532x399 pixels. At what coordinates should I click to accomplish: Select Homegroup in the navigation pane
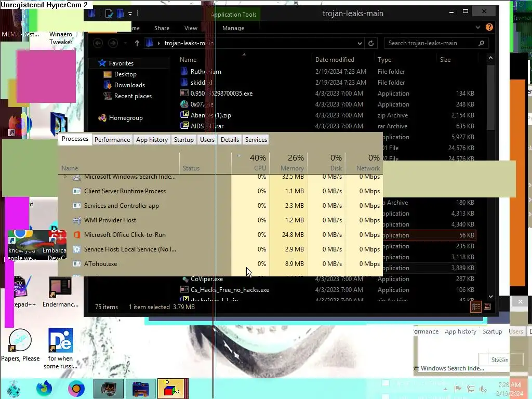(126, 118)
